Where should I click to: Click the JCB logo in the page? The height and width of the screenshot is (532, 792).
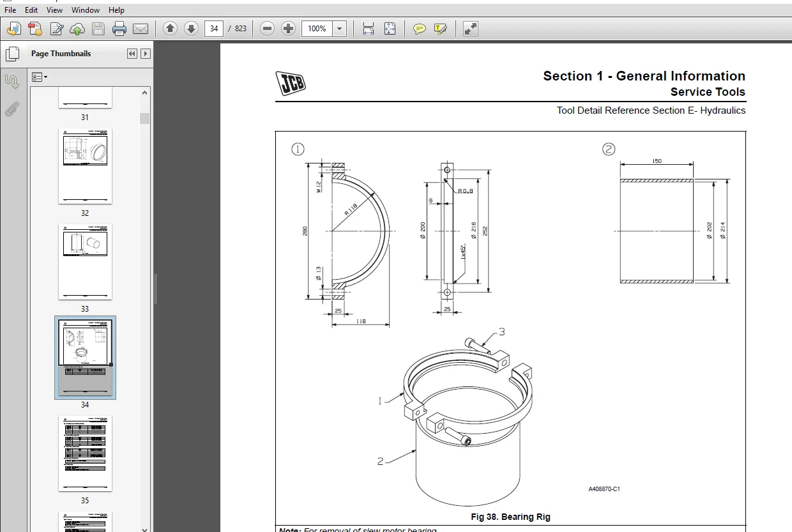[x=291, y=83]
